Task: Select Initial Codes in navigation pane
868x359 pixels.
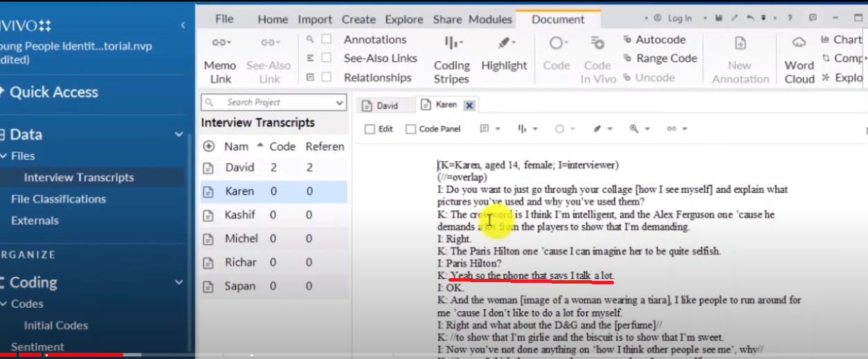Action: pyautogui.click(x=56, y=325)
